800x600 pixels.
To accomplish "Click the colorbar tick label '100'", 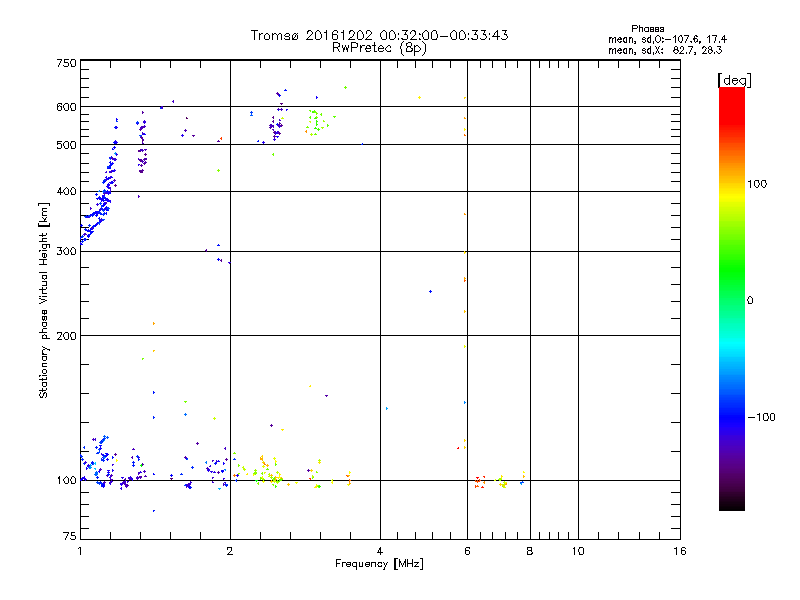I will [x=757, y=184].
